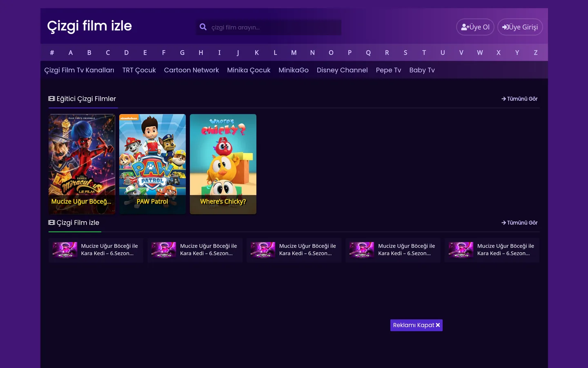This screenshot has height=368, width=588.
Task: Open the MinikaGo channel
Action: [294, 70]
